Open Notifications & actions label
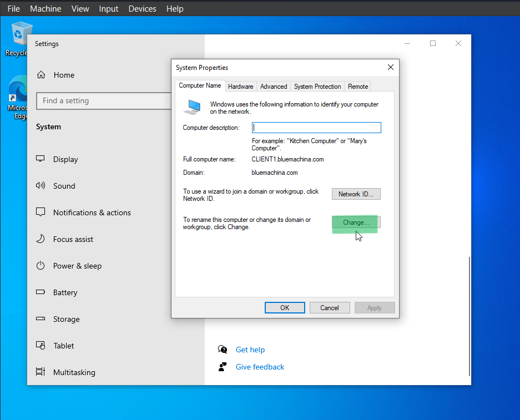 coord(92,212)
